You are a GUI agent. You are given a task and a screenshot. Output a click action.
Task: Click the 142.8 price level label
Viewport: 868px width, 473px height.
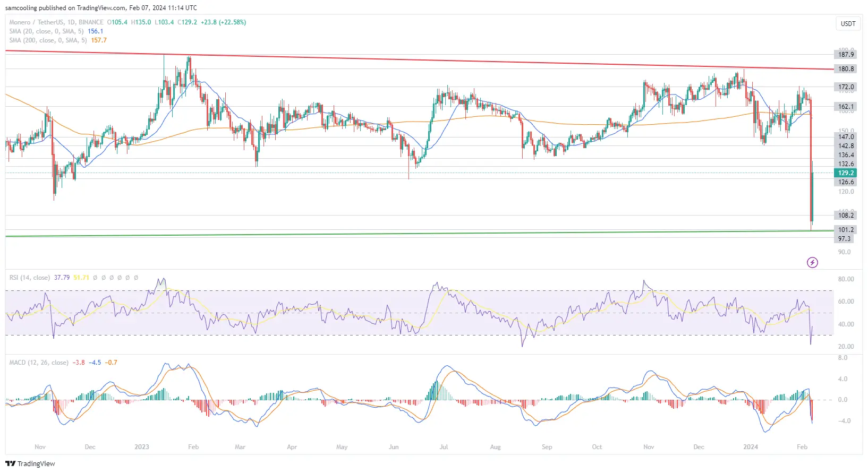[x=846, y=146]
